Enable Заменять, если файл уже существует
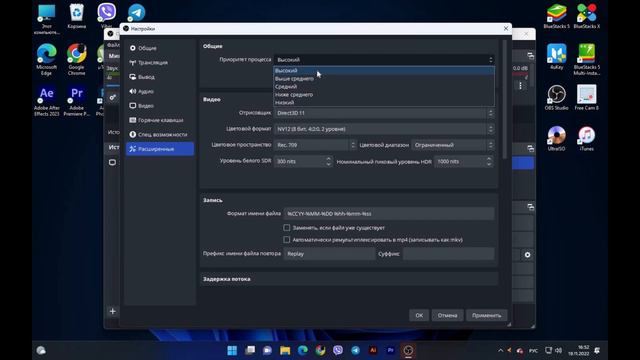Image resolution: width=640 pixels, height=360 pixels. [x=287, y=228]
